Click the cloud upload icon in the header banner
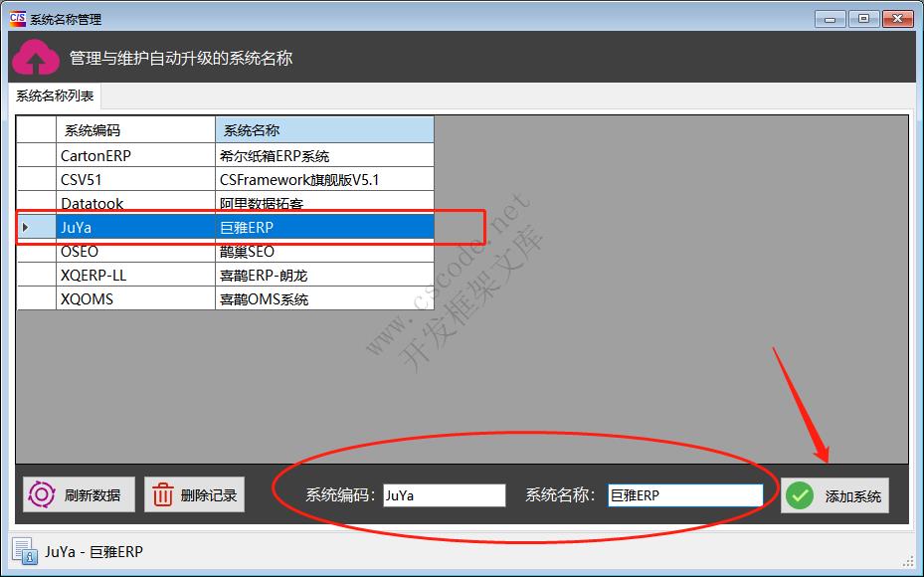 [x=36, y=57]
